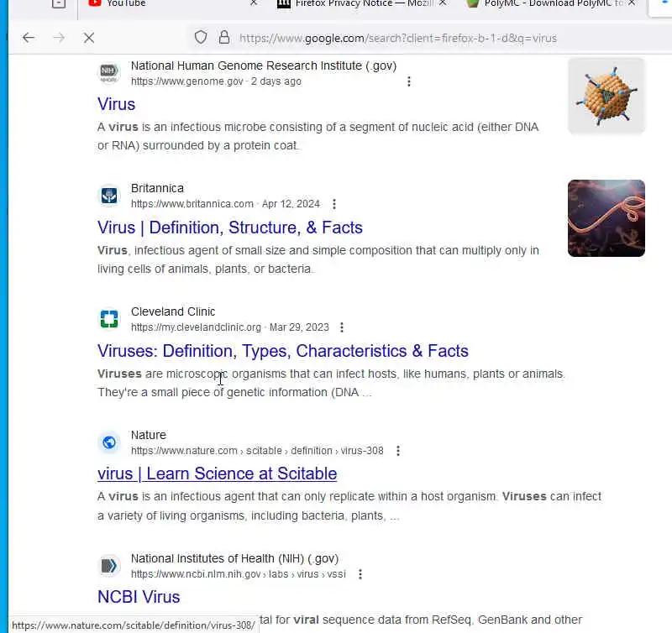Click the NIH genome.gov favicon
Screen dimensions: 672x633
[109, 73]
